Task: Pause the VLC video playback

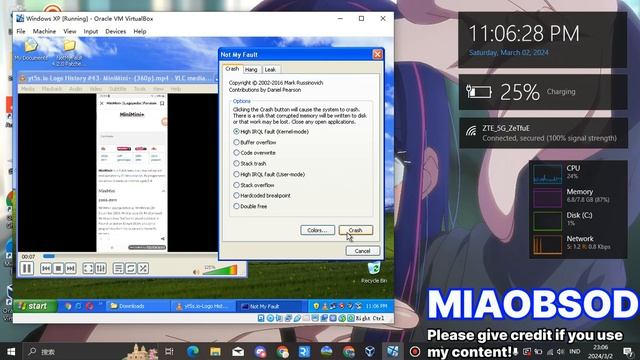Action: point(27,268)
